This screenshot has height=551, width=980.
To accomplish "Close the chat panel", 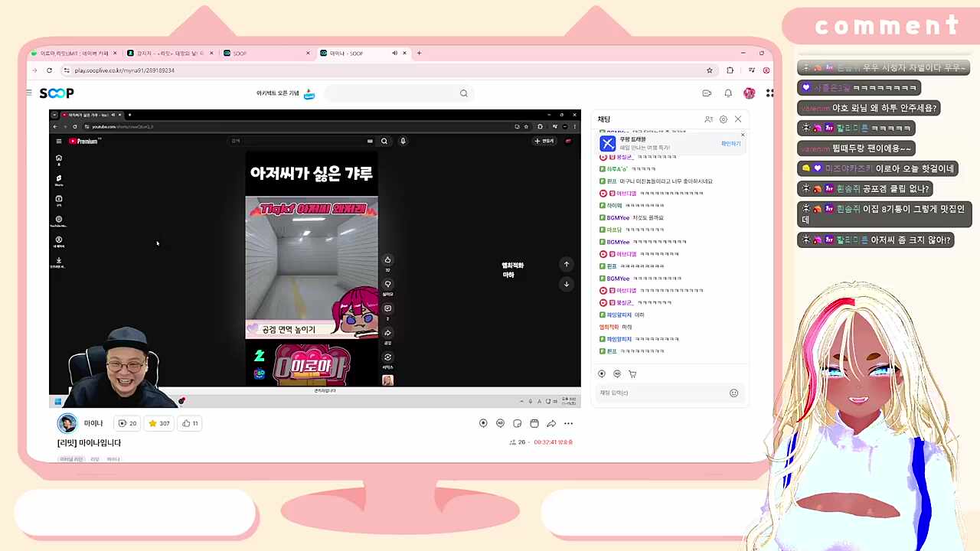I will point(738,119).
